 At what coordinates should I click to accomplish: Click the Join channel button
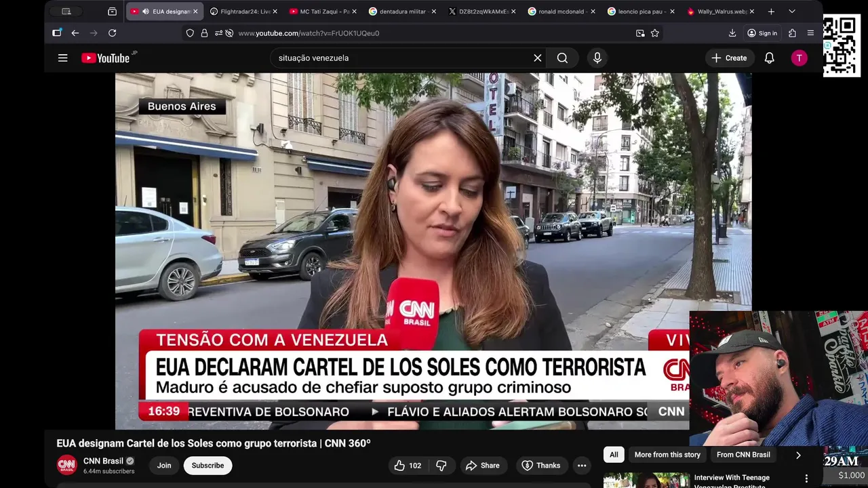click(164, 466)
